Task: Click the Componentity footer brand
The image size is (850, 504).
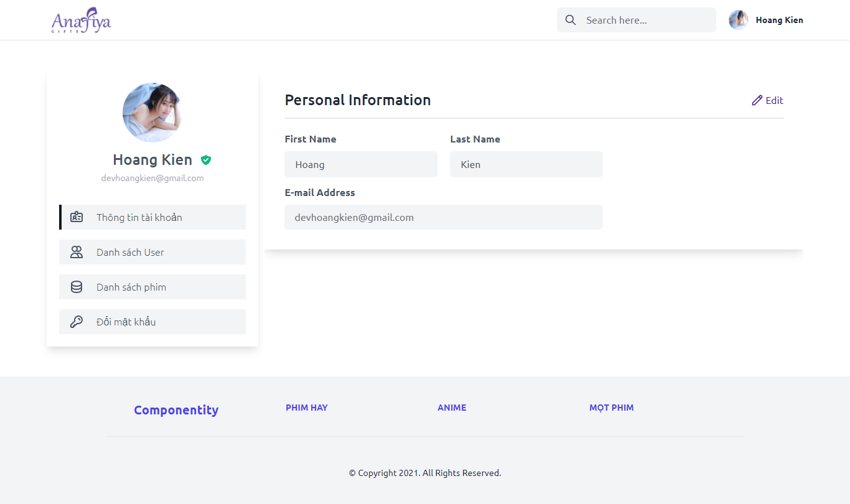Action: 176,410
